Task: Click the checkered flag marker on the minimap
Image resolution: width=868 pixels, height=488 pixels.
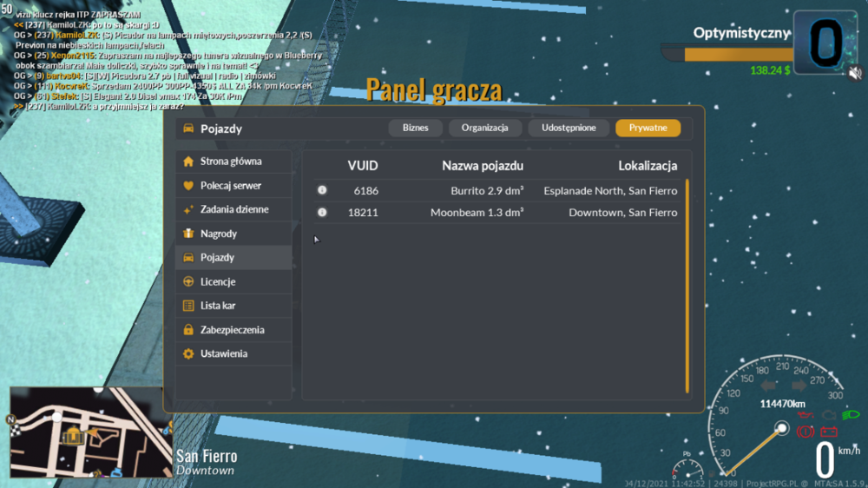Action: click(x=15, y=431)
